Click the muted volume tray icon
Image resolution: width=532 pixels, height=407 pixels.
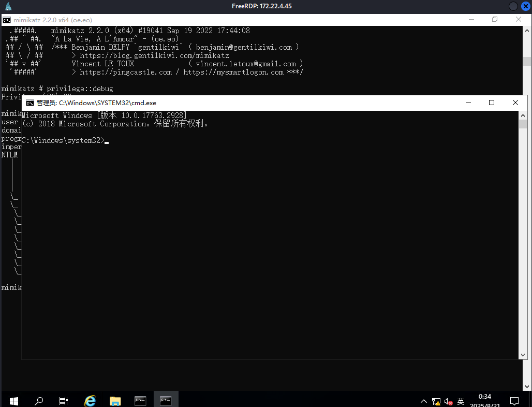point(448,402)
